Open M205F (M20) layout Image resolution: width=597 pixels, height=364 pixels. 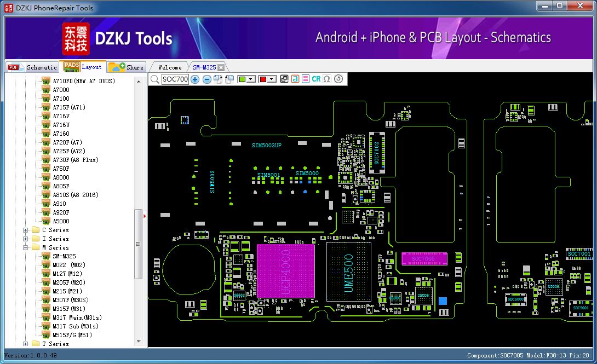click(68, 282)
